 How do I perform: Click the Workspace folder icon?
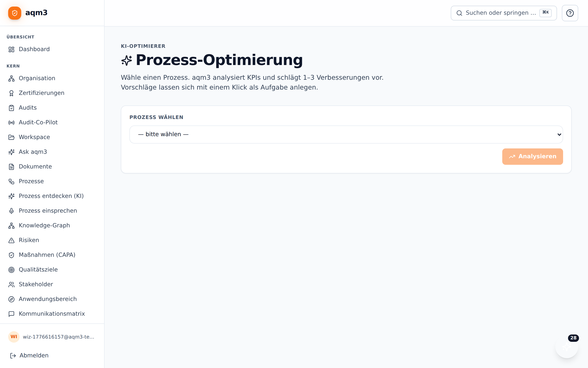[11, 137]
